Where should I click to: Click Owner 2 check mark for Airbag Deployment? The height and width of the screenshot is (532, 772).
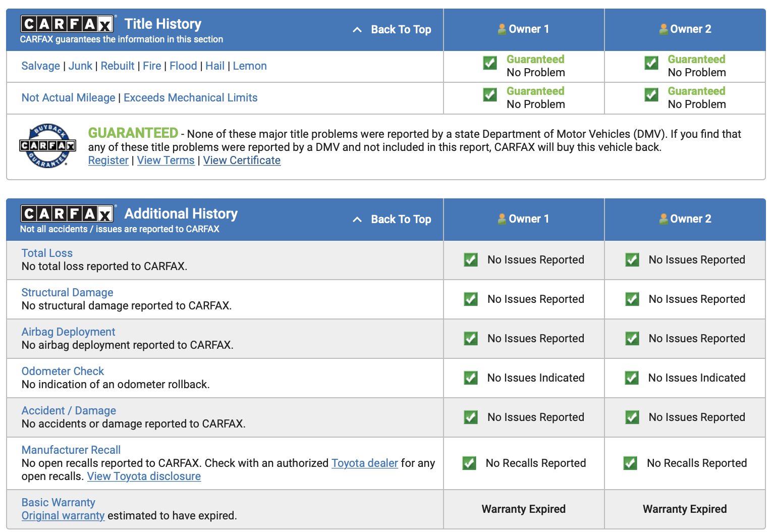(x=632, y=339)
